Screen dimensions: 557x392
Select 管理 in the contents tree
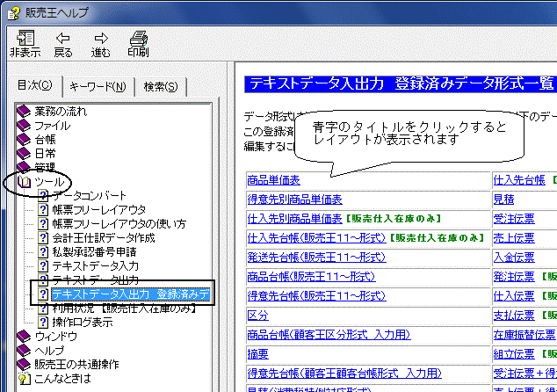[x=45, y=167]
